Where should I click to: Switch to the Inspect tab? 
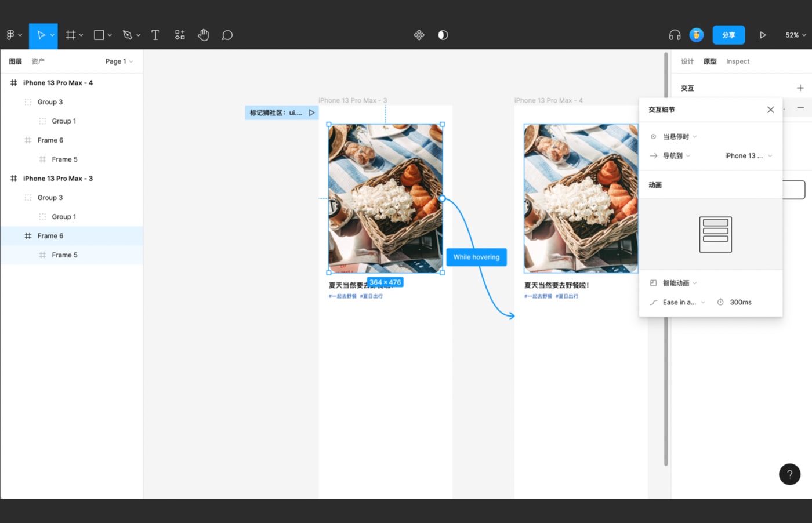(738, 61)
